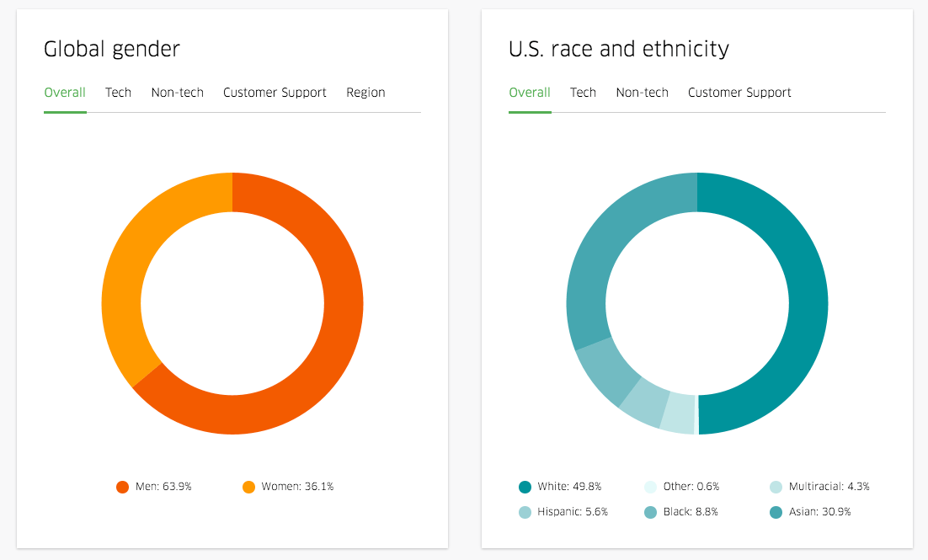Open the Region tab in Global gender
Image resolution: width=928 pixels, height=560 pixels.
click(x=365, y=93)
